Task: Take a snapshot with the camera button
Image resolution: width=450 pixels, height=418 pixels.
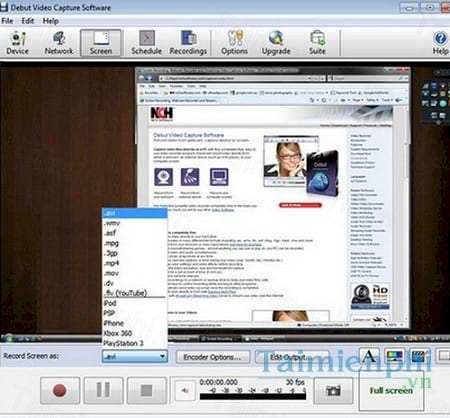Action: tap(333, 390)
